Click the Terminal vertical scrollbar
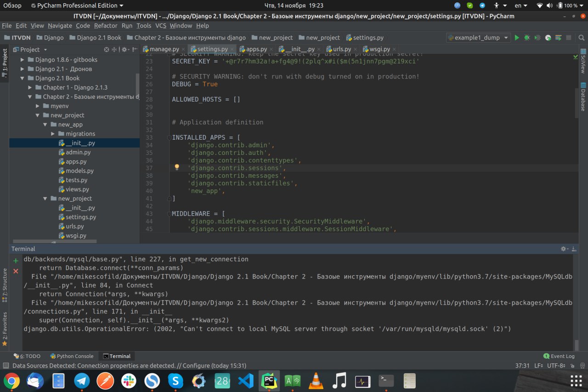This screenshot has width=588, height=392. pos(577,345)
